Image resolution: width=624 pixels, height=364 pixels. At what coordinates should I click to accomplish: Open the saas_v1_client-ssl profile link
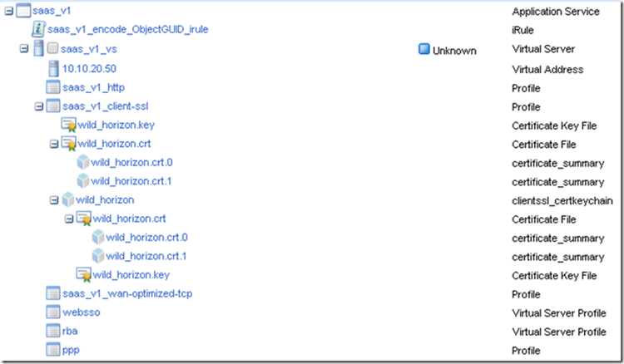106,106
